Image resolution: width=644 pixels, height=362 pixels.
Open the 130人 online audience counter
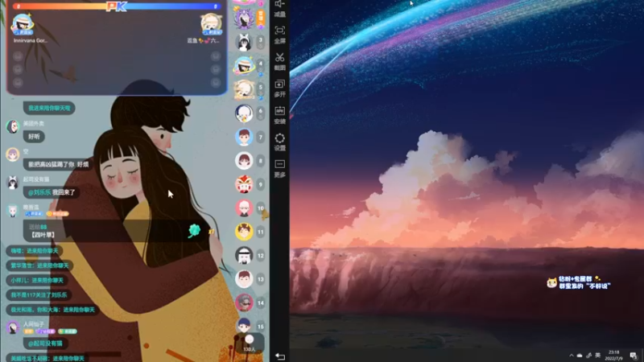coord(250,343)
